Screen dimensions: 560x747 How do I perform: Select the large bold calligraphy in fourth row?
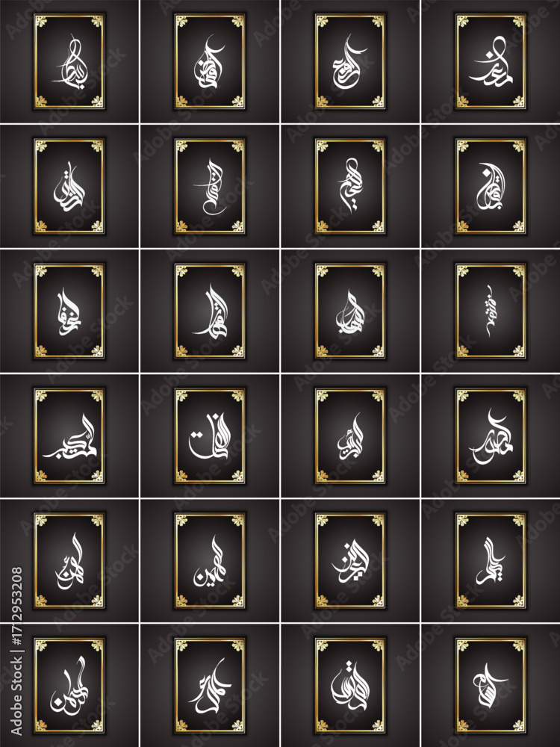coord(210,436)
